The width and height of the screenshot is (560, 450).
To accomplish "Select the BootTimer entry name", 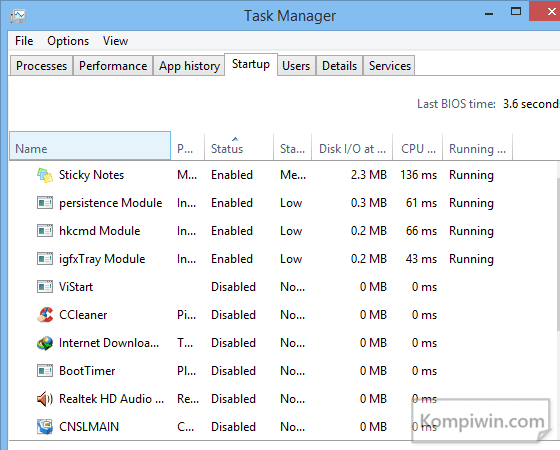I will point(87,371).
